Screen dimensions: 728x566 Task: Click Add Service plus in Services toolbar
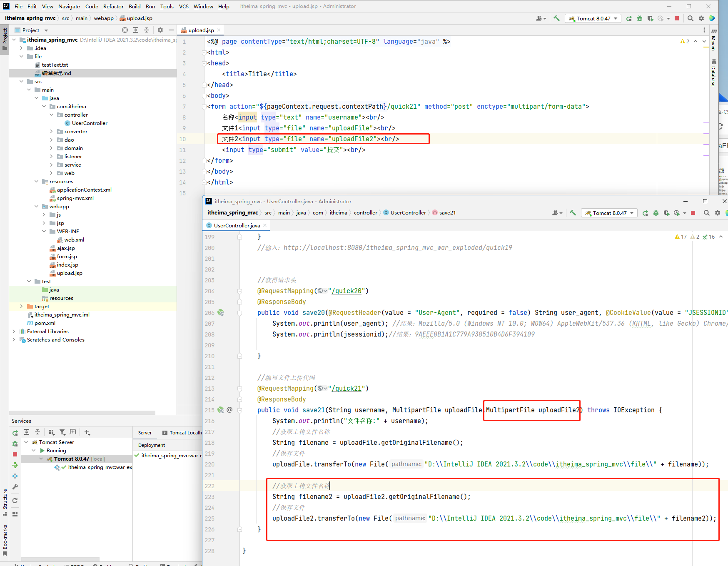87,432
